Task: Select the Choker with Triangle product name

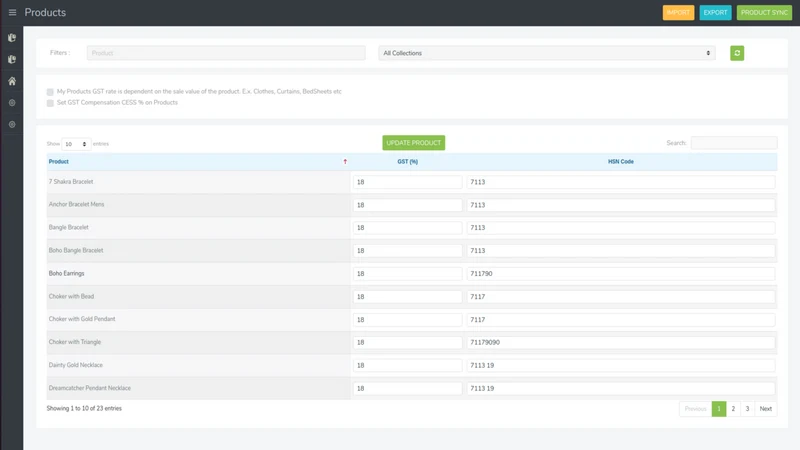Action: (75, 342)
